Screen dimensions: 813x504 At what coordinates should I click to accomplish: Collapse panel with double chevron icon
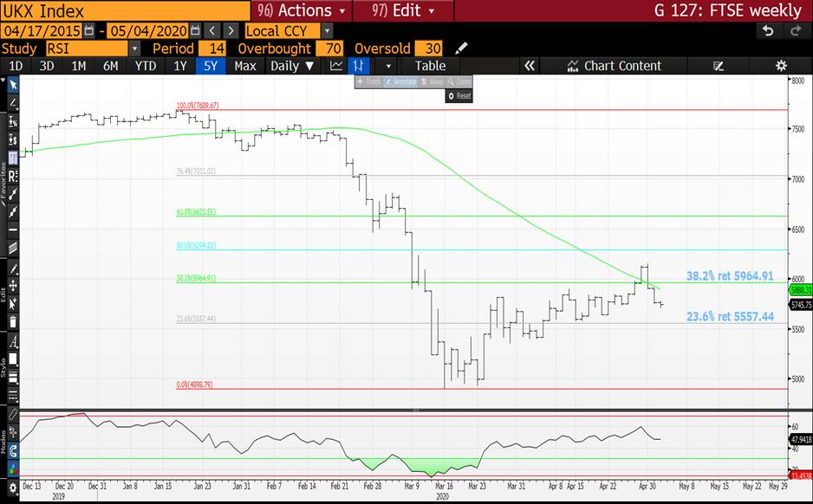[530, 66]
